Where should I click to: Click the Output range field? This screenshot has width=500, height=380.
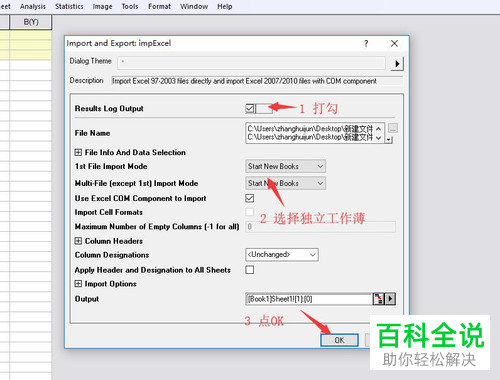point(309,299)
